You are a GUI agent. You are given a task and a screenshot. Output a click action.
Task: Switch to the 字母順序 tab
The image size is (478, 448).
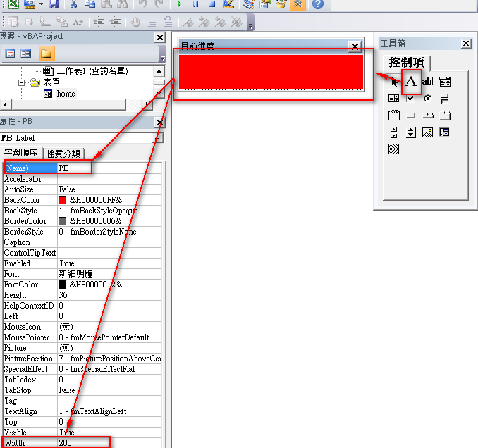20,152
